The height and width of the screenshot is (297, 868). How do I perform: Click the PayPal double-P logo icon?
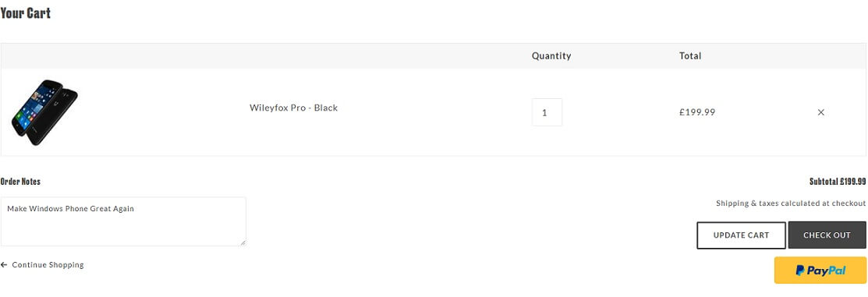pos(800,270)
